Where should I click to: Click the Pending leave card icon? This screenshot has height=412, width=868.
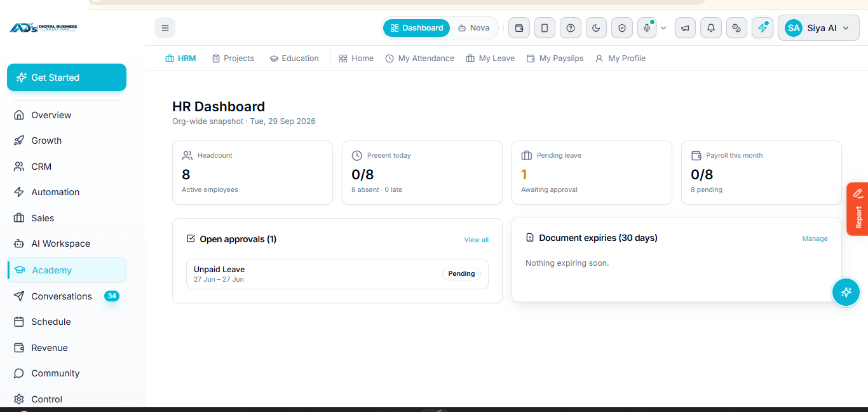pyautogui.click(x=526, y=156)
